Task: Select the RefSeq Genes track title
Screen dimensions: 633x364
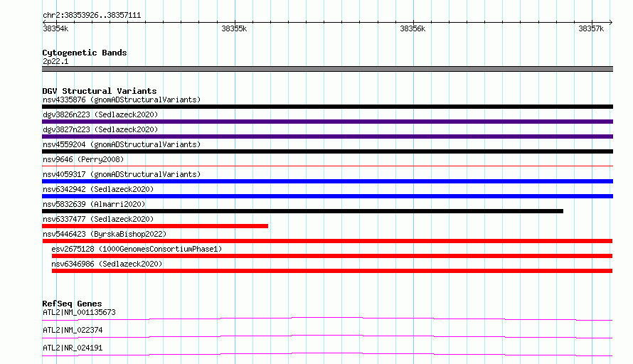Action: point(72,304)
